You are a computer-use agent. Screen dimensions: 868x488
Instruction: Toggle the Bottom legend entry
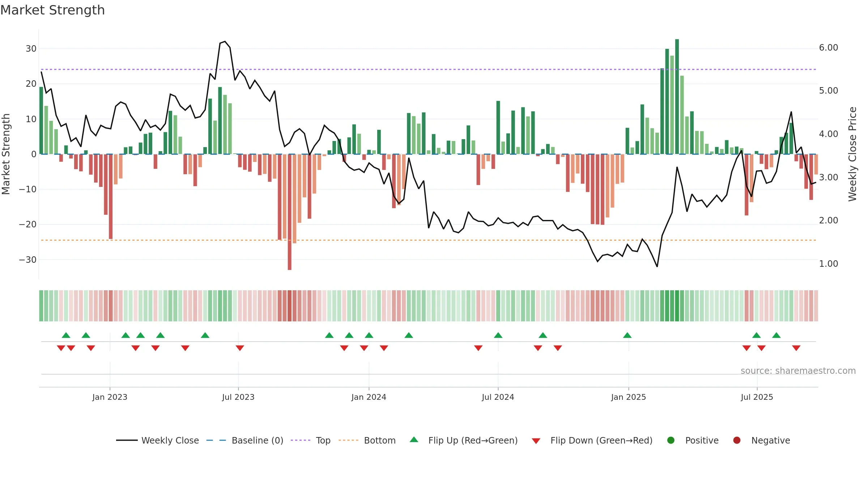tap(367, 440)
